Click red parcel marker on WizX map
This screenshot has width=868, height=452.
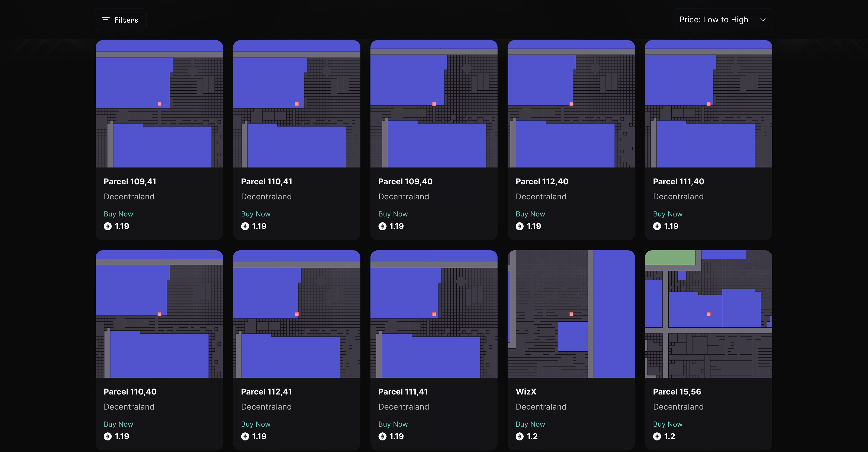tap(571, 314)
